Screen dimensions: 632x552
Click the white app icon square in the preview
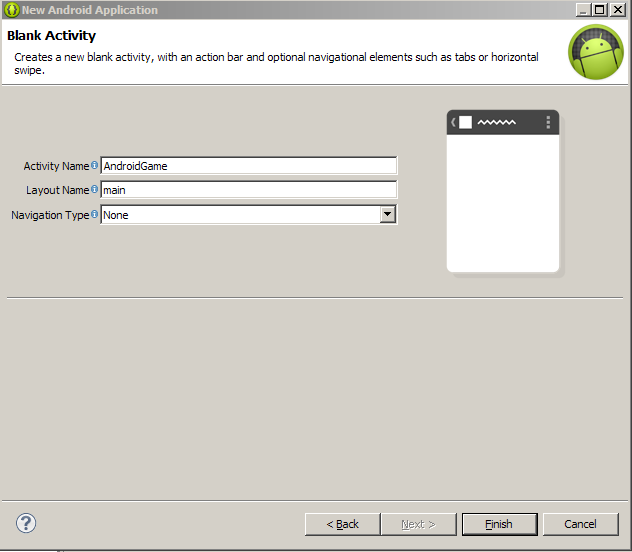(465, 122)
